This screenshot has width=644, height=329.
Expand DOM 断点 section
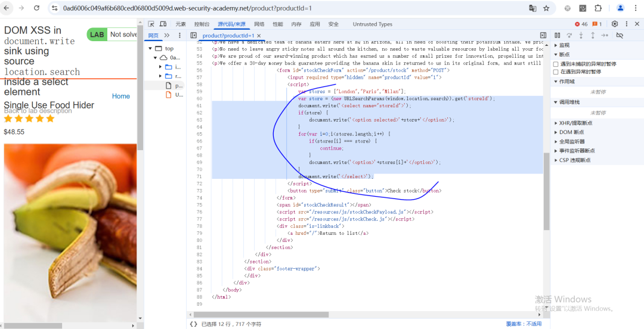pos(569,132)
